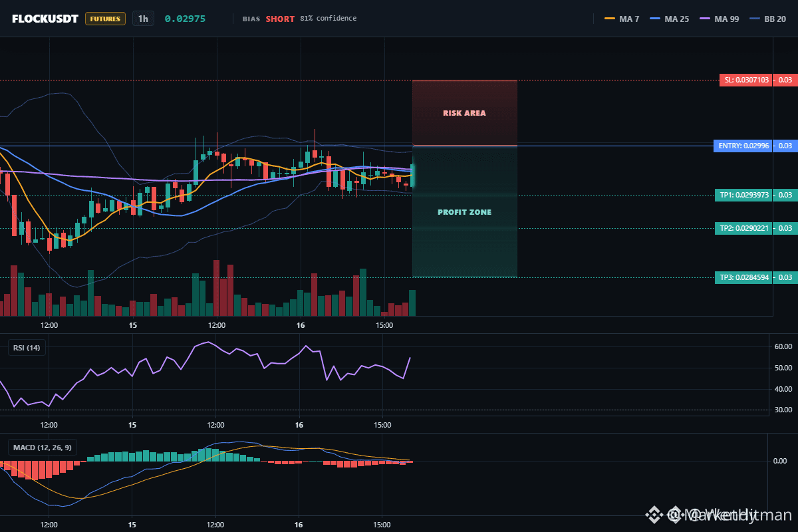This screenshot has height=532, width=798.
Task: Click the current price 0.02975 display
Action: tap(185, 19)
